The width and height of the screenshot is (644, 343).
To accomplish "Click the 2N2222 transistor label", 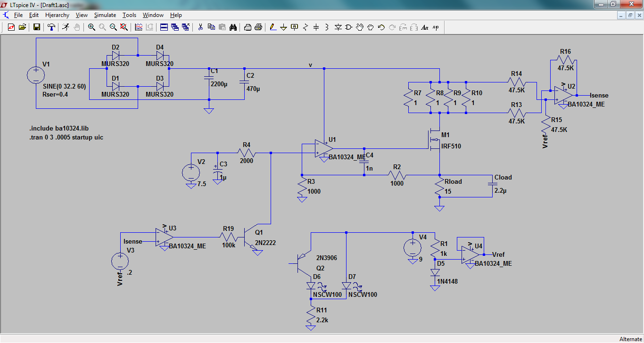I will coord(265,243).
